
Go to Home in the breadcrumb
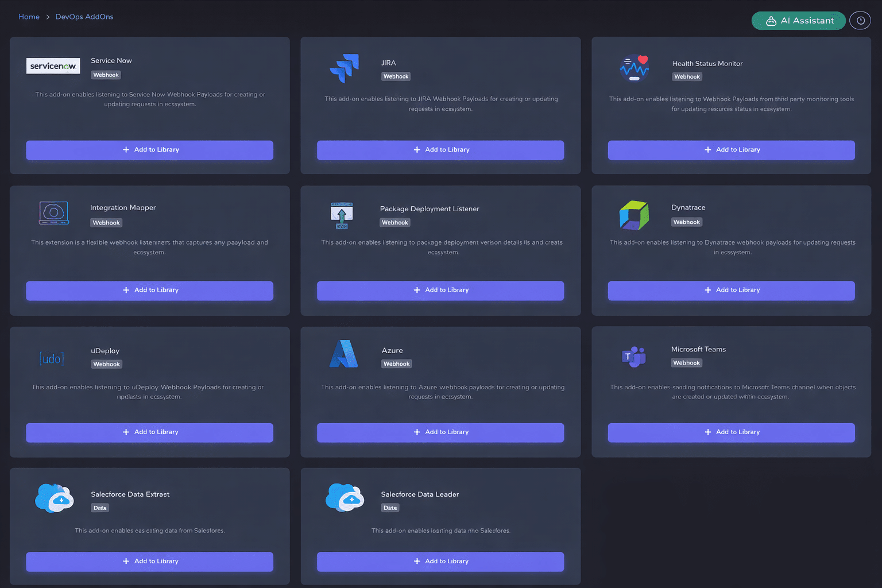tap(29, 17)
